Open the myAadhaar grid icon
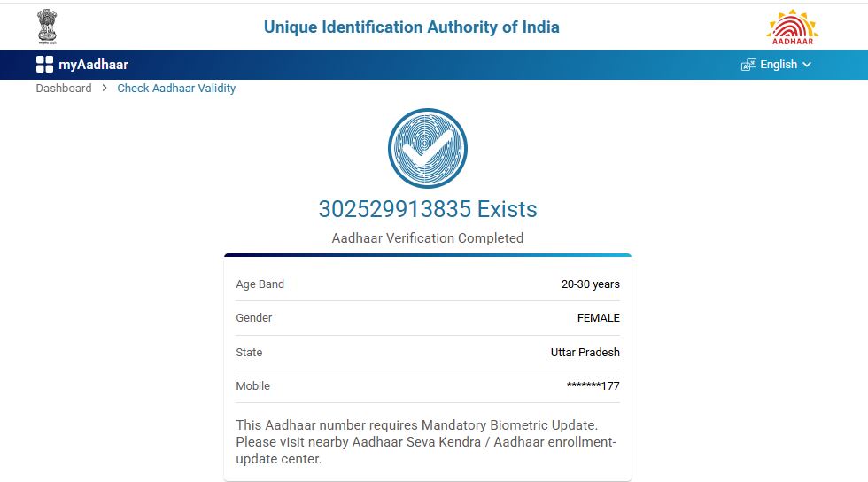The image size is (868, 482). pos(44,64)
